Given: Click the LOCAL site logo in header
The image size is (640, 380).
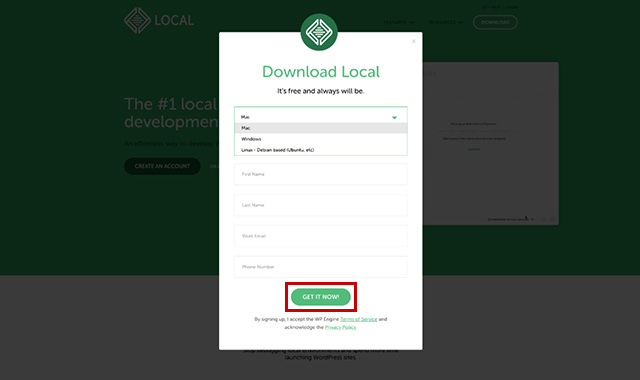Looking at the screenshot, I should 159,20.
